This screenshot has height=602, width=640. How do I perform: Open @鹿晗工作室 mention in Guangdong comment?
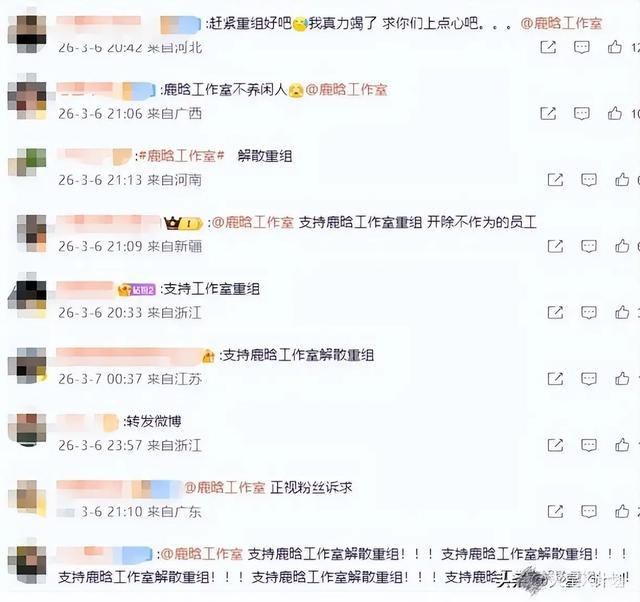click(224, 487)
